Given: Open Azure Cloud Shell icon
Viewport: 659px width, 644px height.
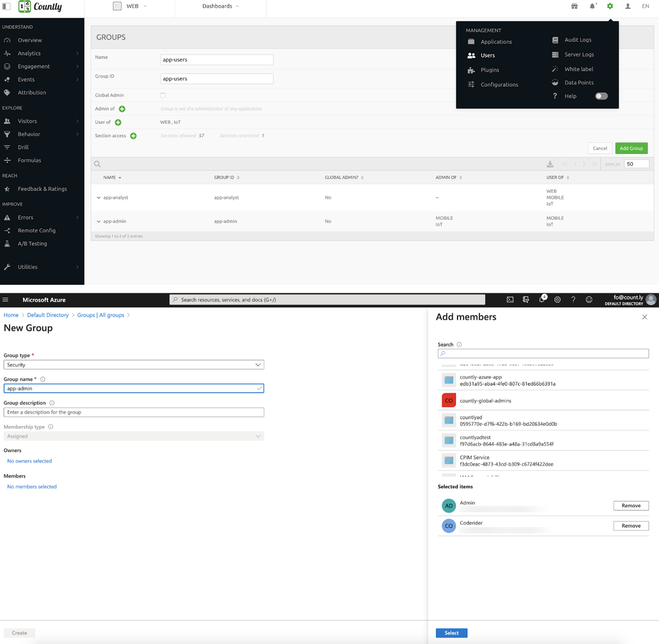Looking at the screenshot, I should tap(510, 300).
